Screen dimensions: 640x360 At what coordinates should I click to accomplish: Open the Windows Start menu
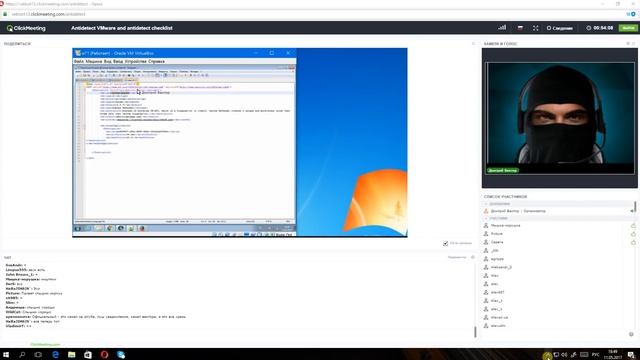[6, 354]
